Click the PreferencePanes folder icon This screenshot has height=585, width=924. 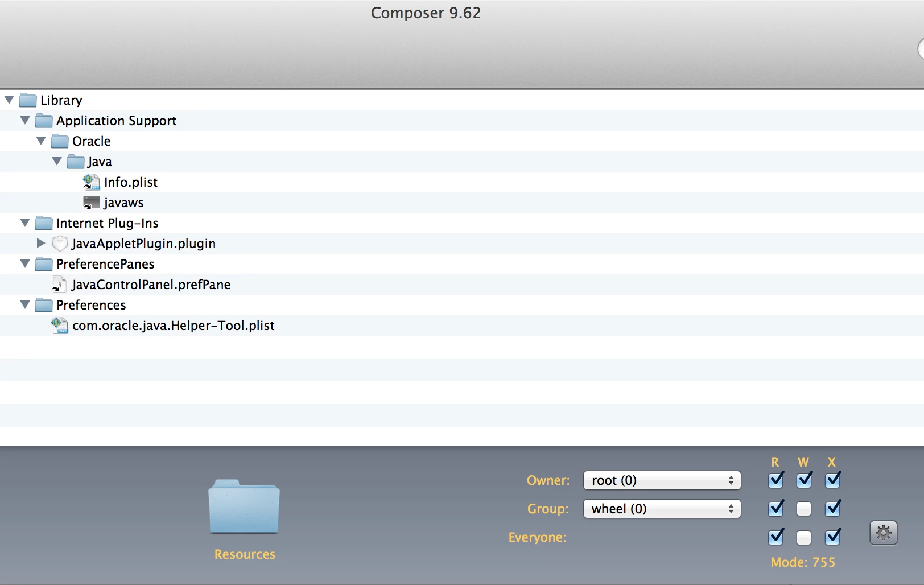[44, 265]
